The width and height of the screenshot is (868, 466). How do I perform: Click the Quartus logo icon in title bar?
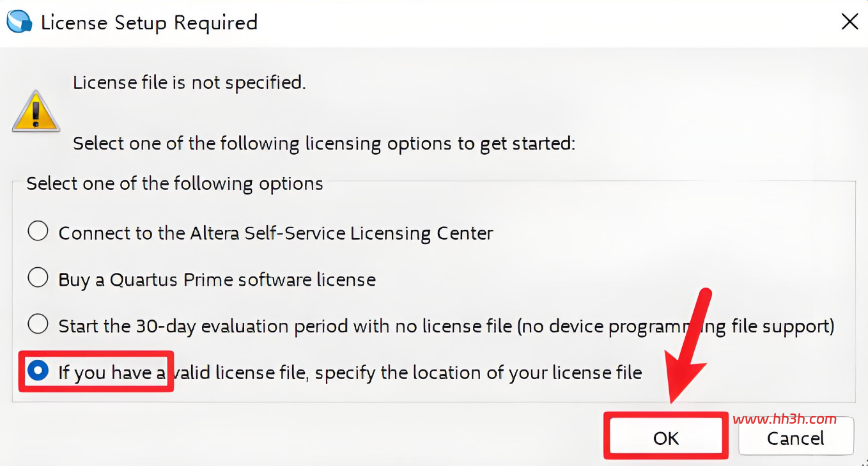coord(19,21)
